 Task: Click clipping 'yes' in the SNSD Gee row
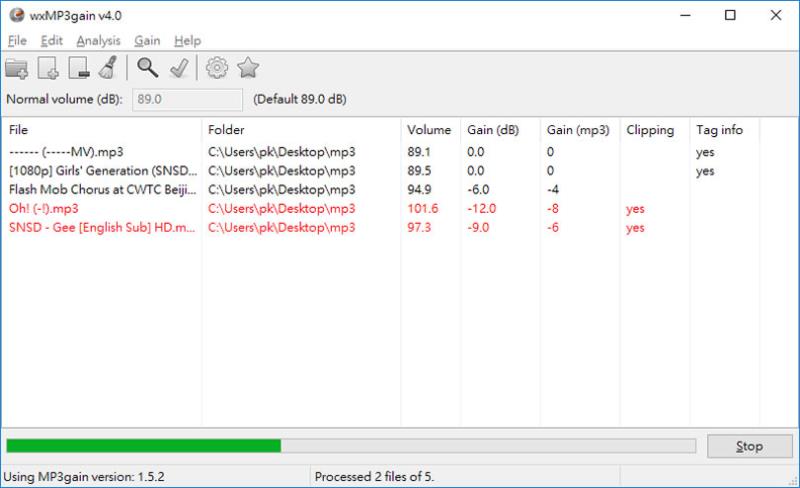tap(635, 228)
